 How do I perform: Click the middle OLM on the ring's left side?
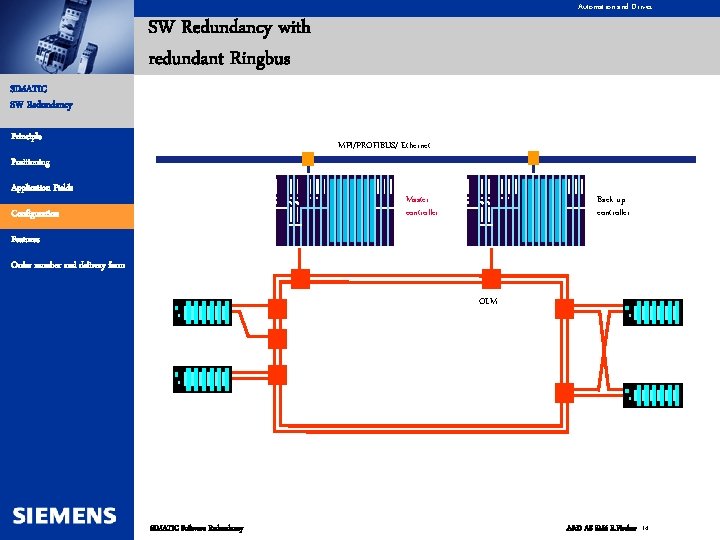coord(277,339)
